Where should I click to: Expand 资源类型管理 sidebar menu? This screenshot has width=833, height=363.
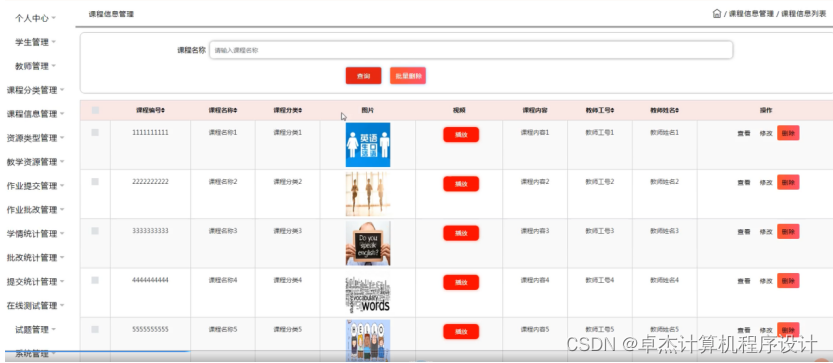point(35,138)
